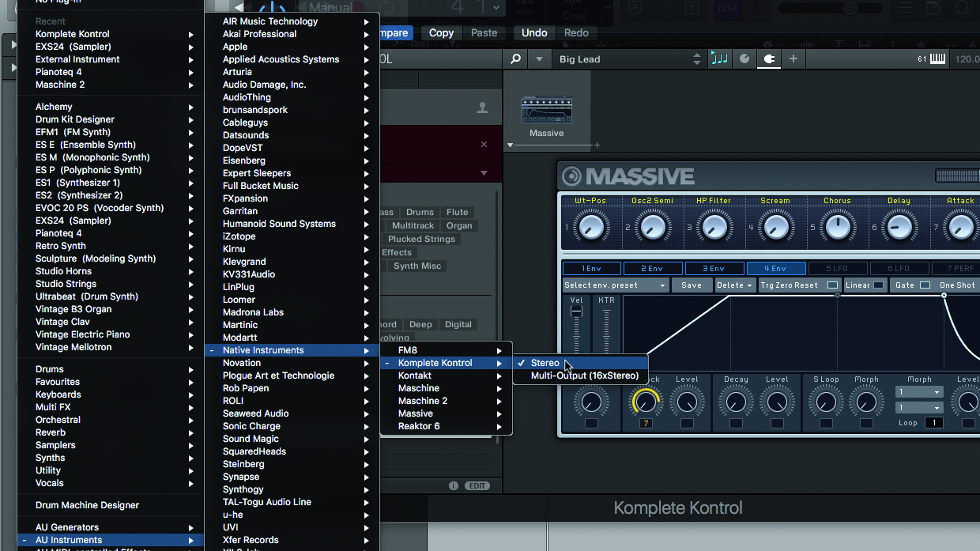Click the Delay macro knob

click(899, 228)
